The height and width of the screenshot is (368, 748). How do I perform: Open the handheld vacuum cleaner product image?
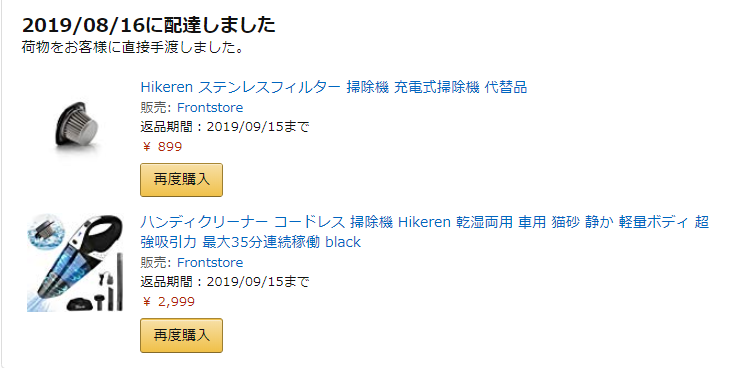(x=75, y=263)
